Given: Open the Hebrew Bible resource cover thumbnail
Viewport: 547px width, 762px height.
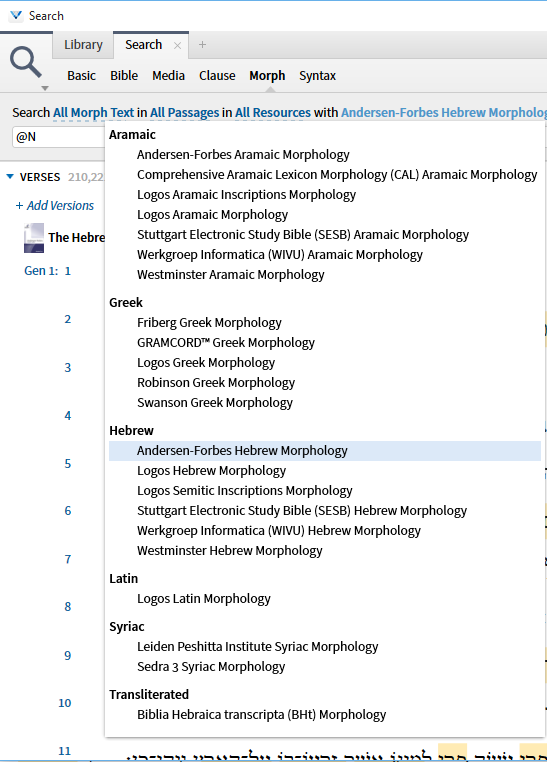Looking at the screenshot, I should coord(34,238).
